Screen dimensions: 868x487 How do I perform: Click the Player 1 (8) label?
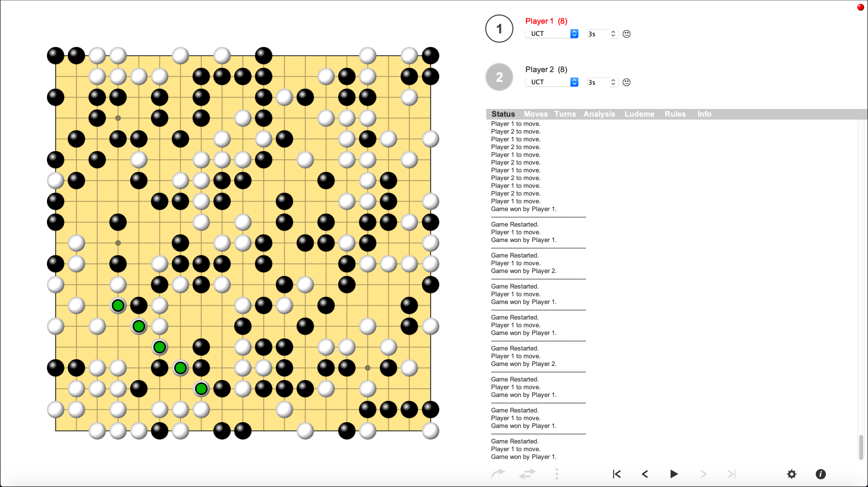(546, 21)
